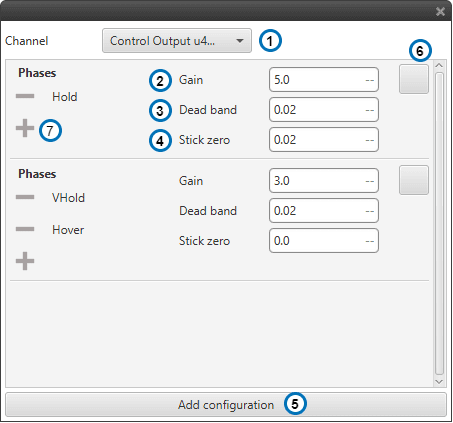Edit the Gain field showing 3.0

point(324,181)
